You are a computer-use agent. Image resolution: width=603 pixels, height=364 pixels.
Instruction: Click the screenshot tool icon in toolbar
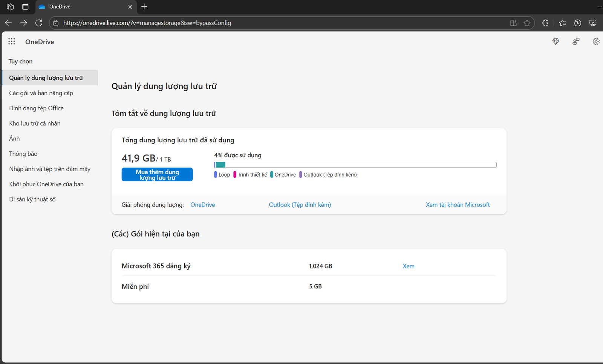(x=593, y=23)
